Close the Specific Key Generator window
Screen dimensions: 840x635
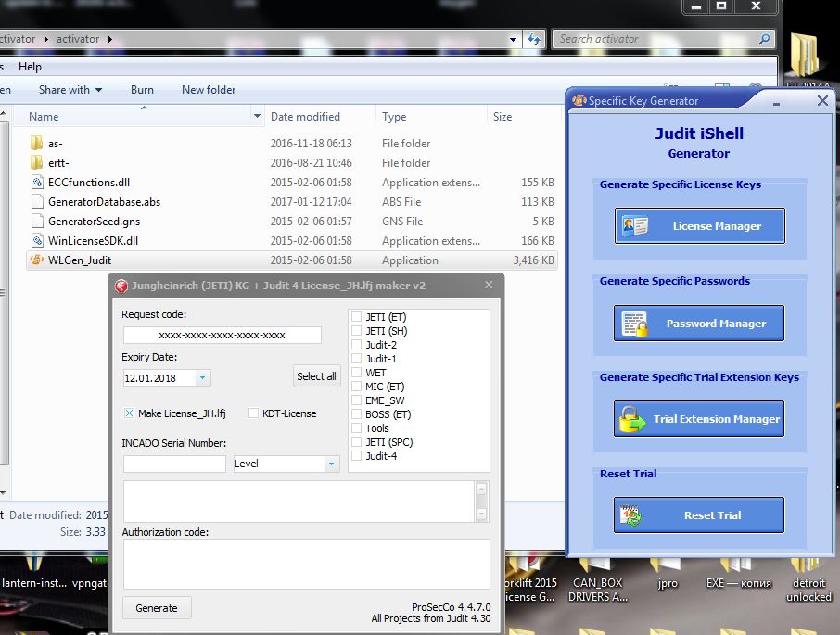823,101
